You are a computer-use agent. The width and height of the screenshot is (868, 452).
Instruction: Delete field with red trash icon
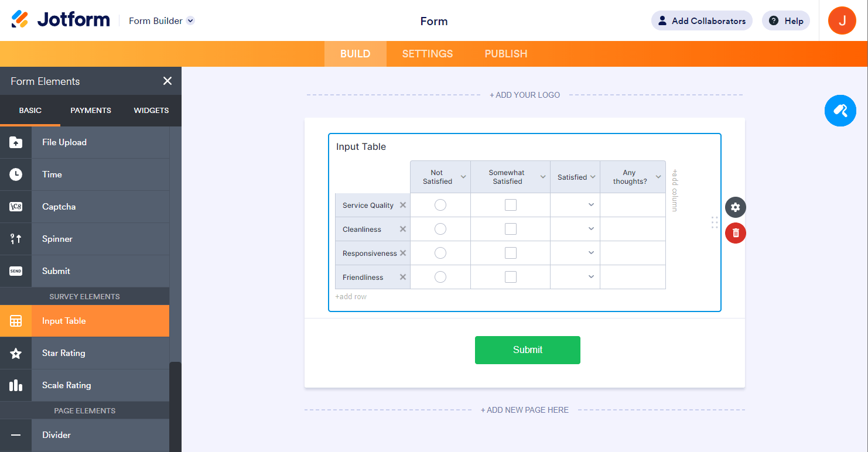pyautogui.click(x=736, y=233)
